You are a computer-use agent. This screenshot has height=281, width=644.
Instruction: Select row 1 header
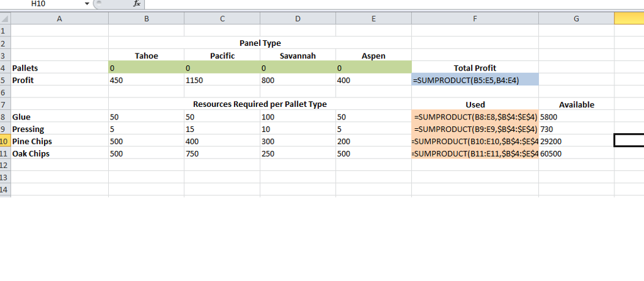[x=5, y=30]
